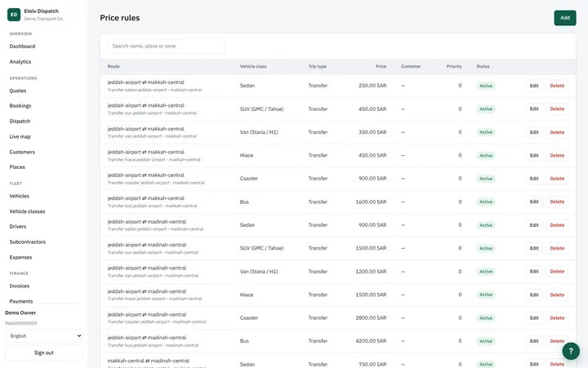This screenshot has width=588, height=368.
Task: Delete the 1200.00 SAR Van rule
Action: pos(557,272)
